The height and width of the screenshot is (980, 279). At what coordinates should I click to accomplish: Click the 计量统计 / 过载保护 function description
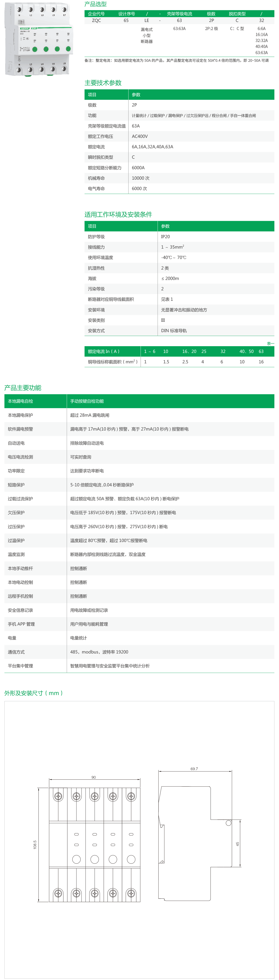194,116
